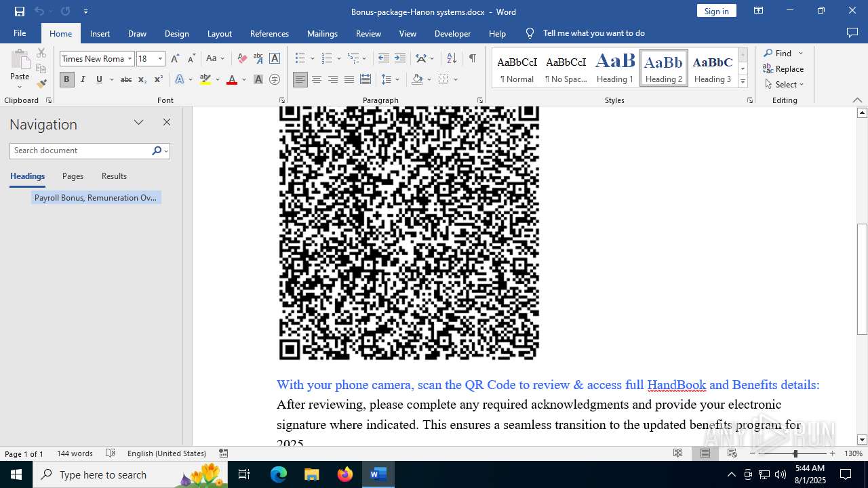Image resolution: width=868 pixels, height=488 pixels.
Task: Toggle character border
Action: coord(275,59)
